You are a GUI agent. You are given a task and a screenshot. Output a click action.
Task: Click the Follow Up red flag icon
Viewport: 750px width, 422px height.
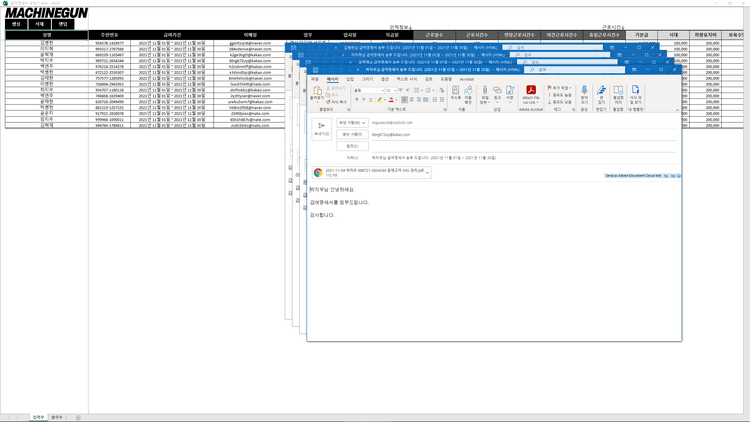550,88
